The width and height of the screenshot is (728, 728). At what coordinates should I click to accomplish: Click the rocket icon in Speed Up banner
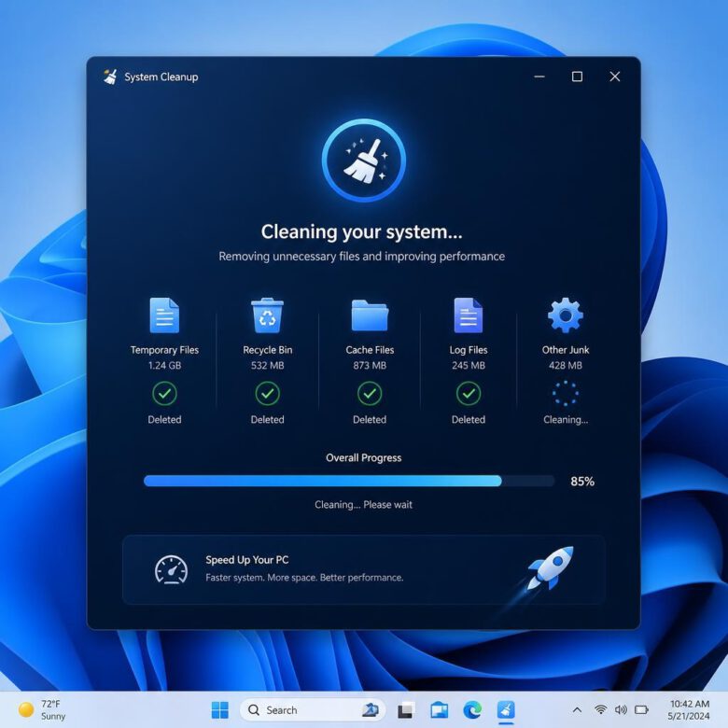point(551,568)
